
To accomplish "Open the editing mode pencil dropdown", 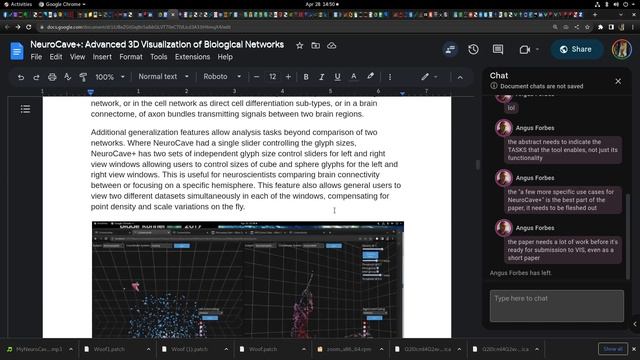I will click(429, 77).
